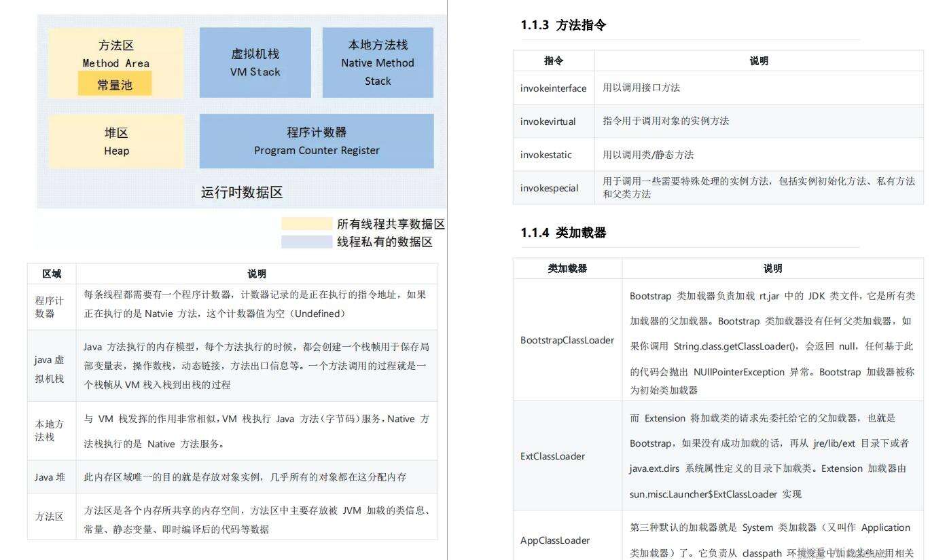This screenshot has height=560, width=930.
Task: Click the 堆区 Heap box
Action: (x=116, y=141)
